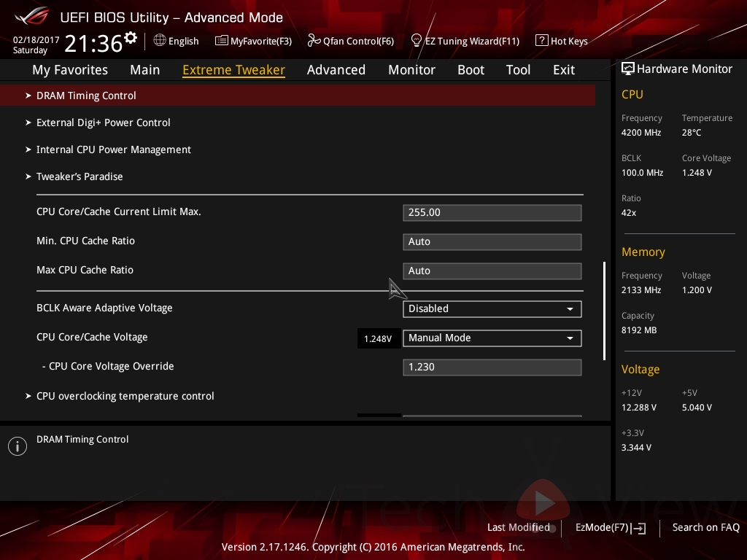
Task: Click BCLK Aware Adaptive Voltage label
Action: pos(104,308)
